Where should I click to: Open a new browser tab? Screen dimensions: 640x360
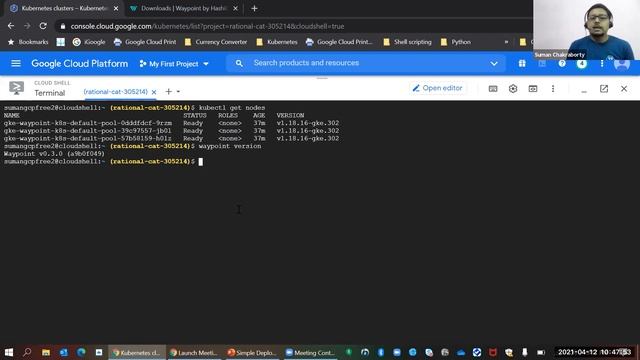click(x=254, y=8)
